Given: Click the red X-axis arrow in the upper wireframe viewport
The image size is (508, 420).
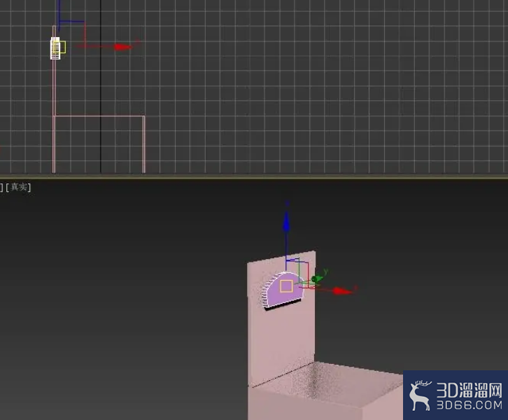Looking at the screenshot, I should 123,47.
